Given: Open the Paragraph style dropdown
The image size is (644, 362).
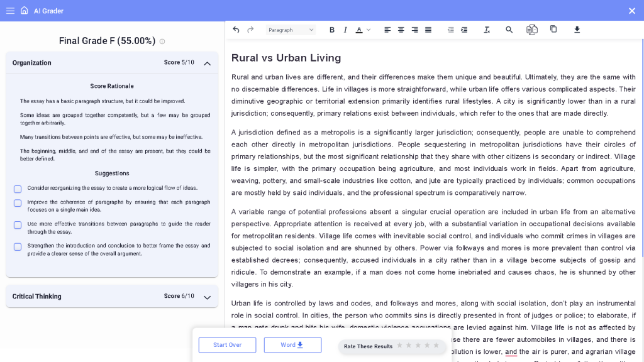Looking at the screenshot, I should coord(291,30).
